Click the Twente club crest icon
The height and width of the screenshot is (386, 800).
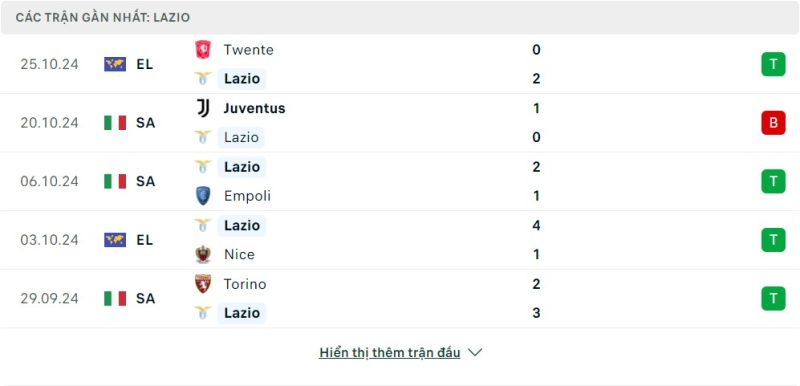pos(203,49)
